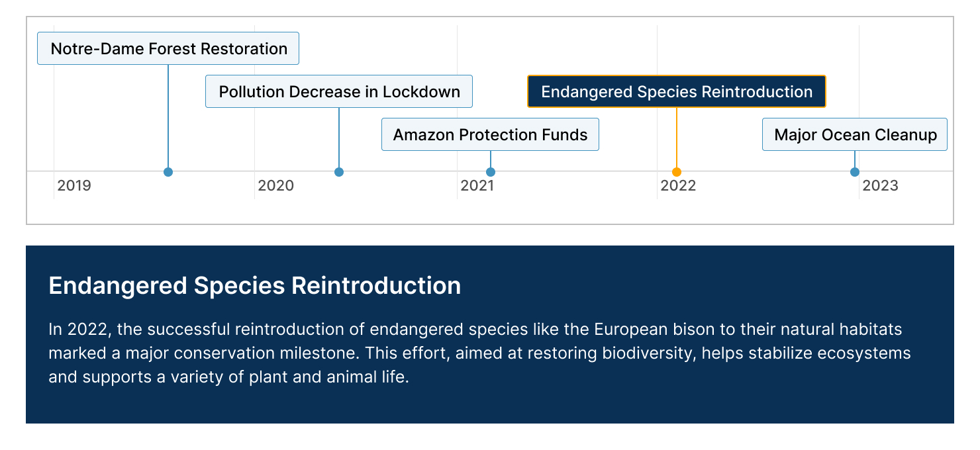This screenshot has width=980, height=450.
Task: Click the stem line below Pollution Decrease label
Action: click(339, 138)
